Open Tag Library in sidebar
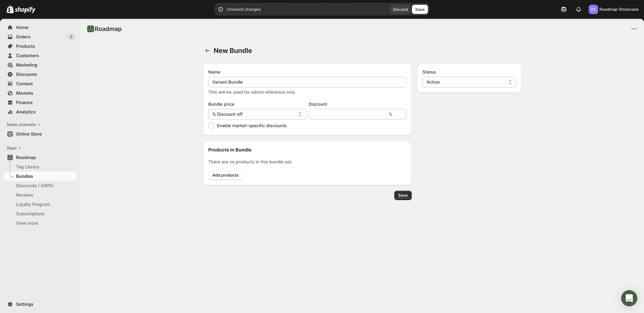 click(28, 167)
